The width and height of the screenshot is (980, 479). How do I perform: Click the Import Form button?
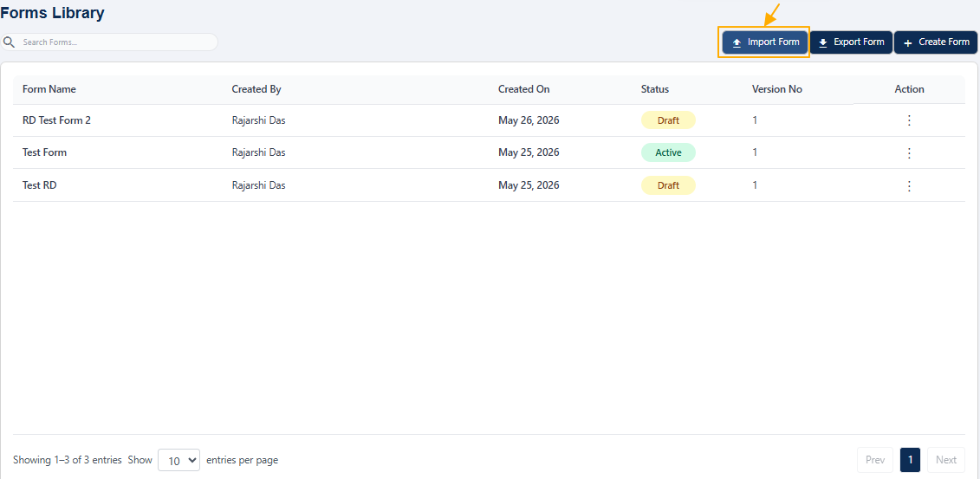point(765,42)
